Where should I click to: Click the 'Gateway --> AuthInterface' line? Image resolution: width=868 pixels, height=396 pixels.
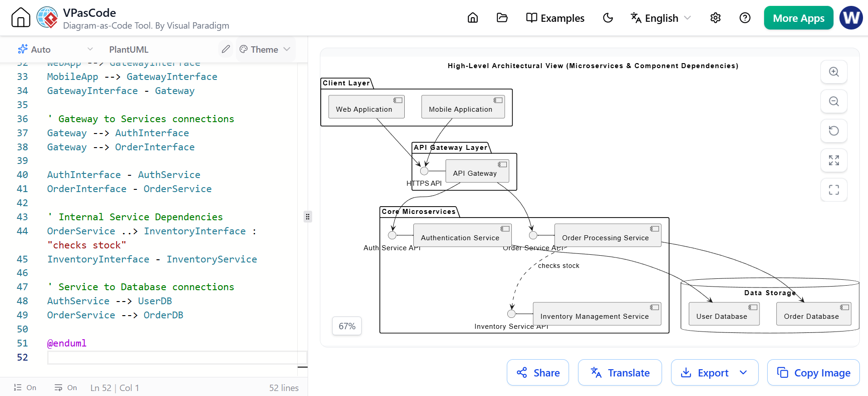[118, 133]
